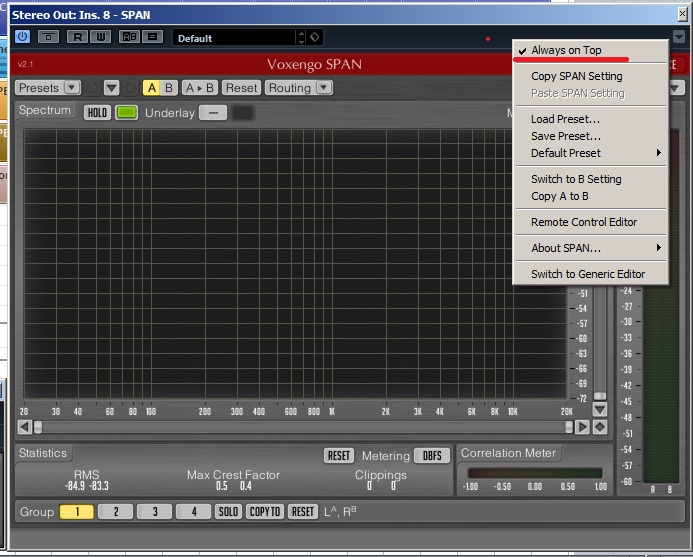
Task: Open the plugin functions menu arrow at top right
Action: coord(679,37)
